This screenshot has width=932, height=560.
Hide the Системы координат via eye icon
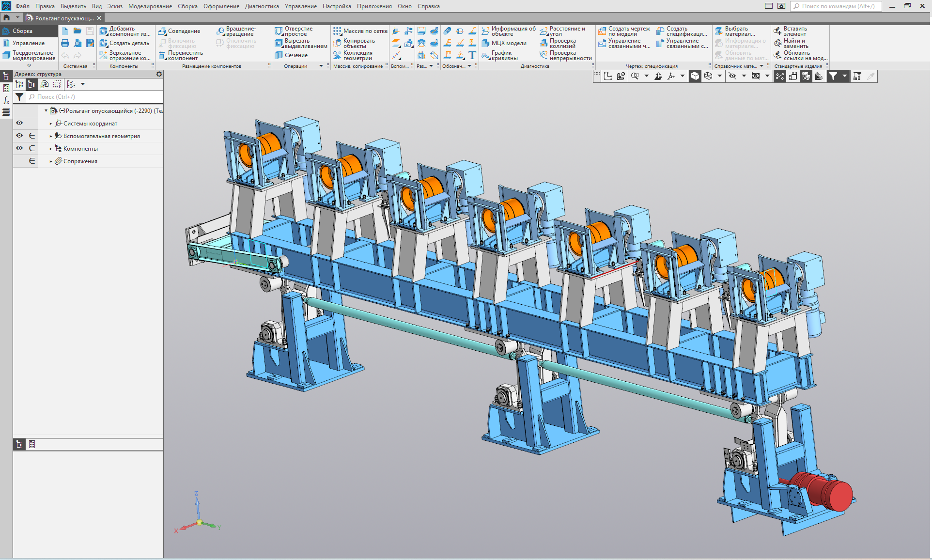coord(19,123)
